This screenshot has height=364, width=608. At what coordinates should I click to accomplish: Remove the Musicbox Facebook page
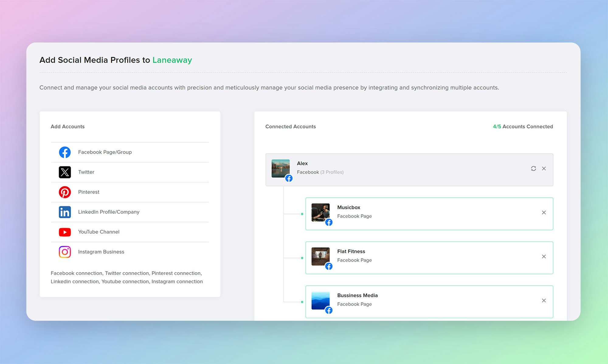(544, 212)
